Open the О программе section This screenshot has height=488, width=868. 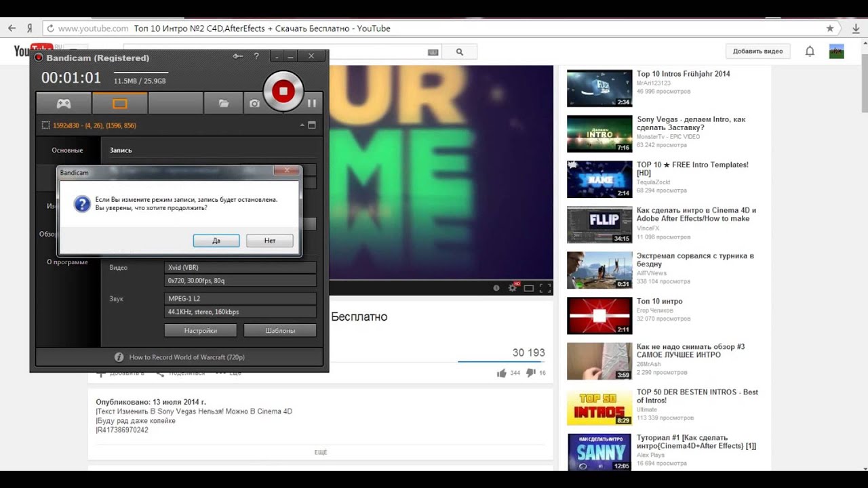click(x=67, y=262)
